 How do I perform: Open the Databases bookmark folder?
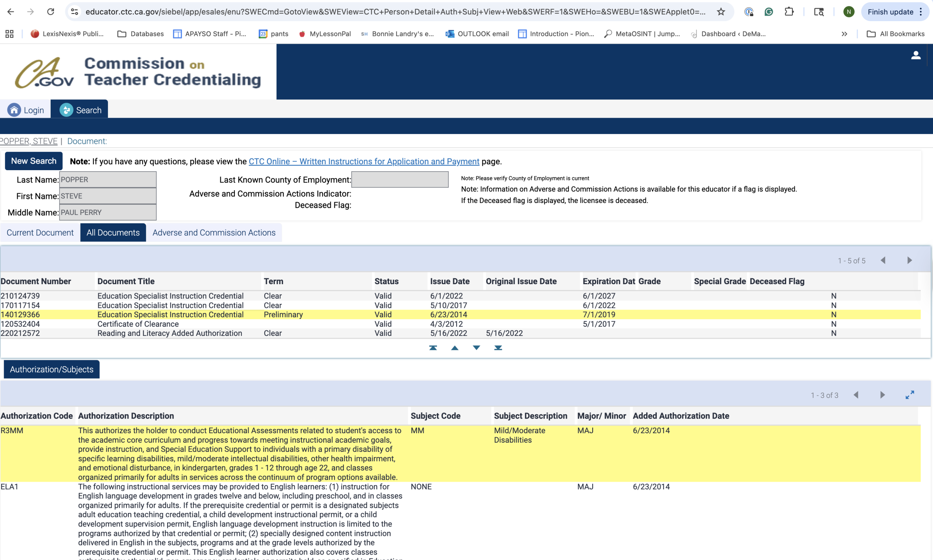[x=140, y=34]
